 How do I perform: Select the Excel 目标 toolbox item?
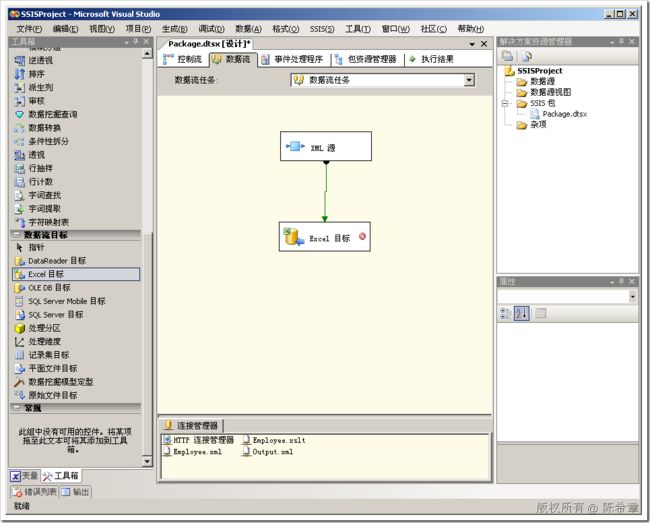[x=76, y=274]
